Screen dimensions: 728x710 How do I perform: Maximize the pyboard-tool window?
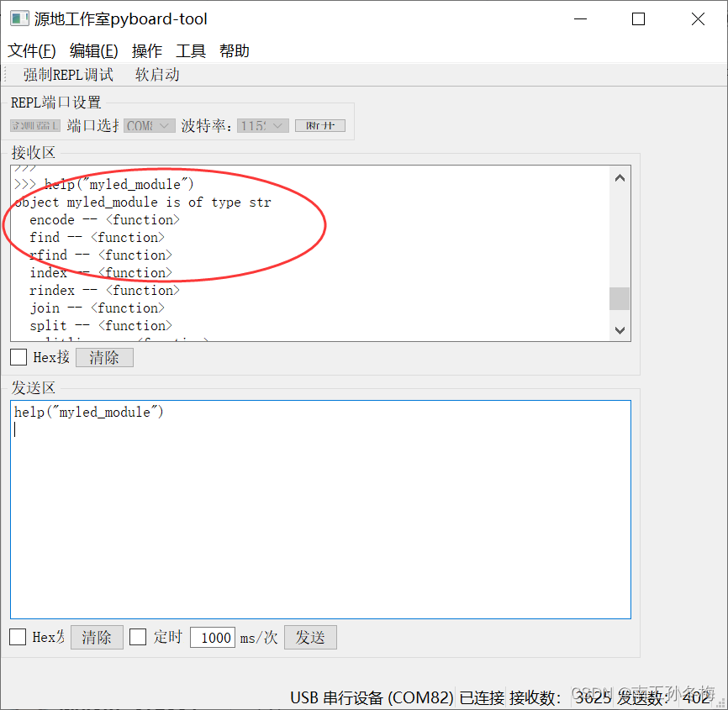[x=638, y=19]
